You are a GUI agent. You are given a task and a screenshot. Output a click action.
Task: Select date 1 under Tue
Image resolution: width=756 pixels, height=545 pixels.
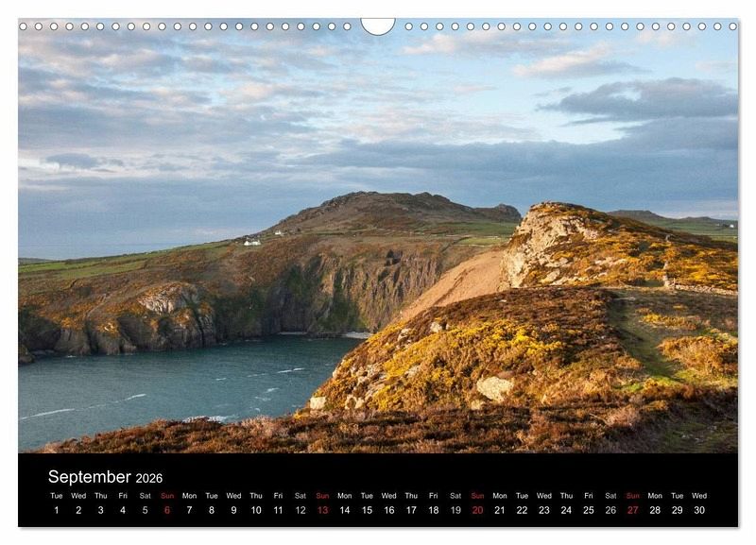[x=57, y=510]
